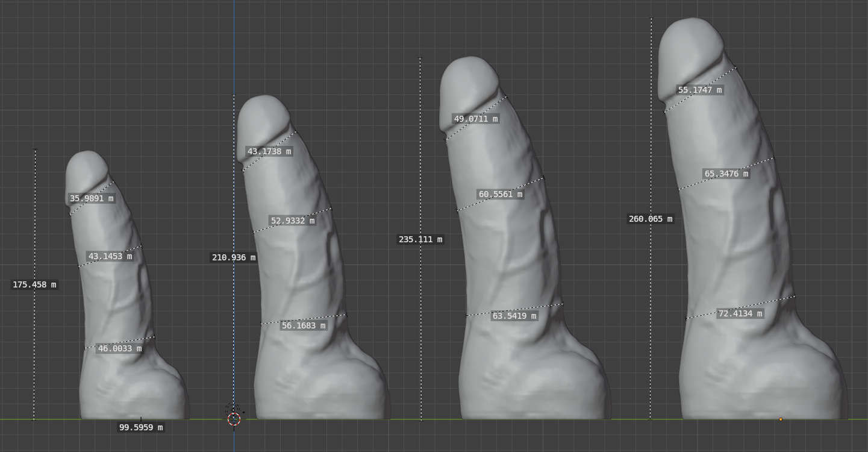Click the 210.936 m height measurement label
The height and width of the screenshot is (452, 868).
(234, 257)
